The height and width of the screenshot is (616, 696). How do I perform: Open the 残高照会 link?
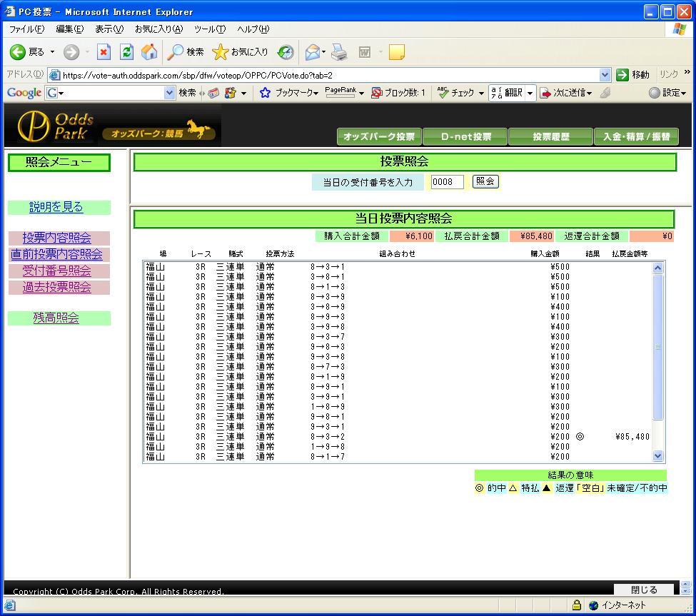[56, 318]
